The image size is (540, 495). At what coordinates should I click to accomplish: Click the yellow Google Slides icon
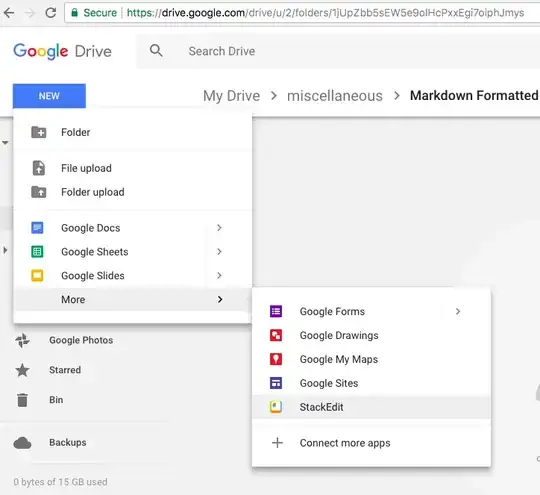[x=37, y=276]
